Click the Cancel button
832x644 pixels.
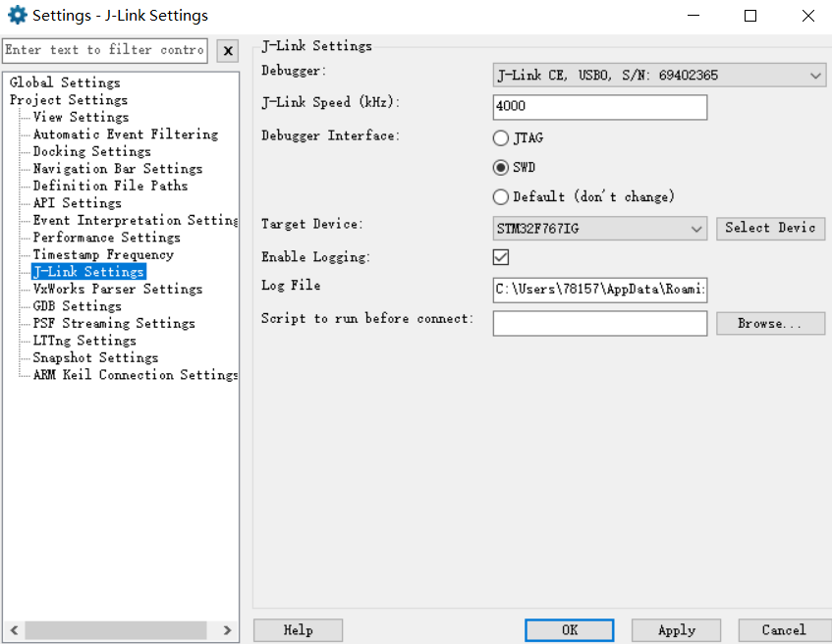[783, 630]
